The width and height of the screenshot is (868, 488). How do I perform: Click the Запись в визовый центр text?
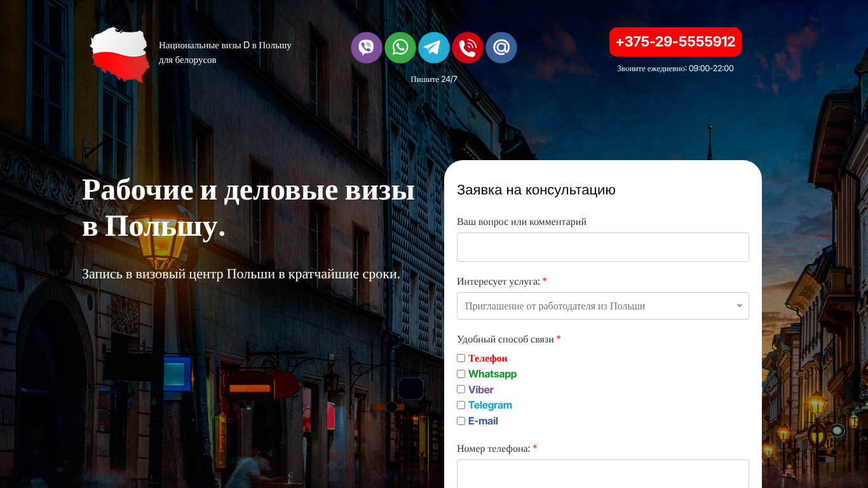(x=241, y=274)
